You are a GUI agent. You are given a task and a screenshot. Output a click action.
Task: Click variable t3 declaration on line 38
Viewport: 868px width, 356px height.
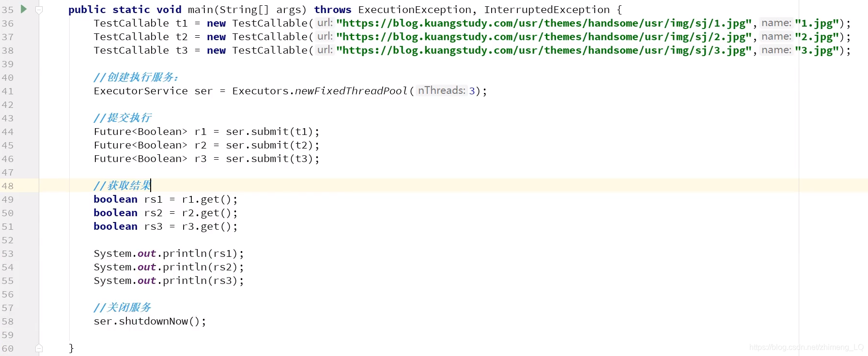pos(182,50)
